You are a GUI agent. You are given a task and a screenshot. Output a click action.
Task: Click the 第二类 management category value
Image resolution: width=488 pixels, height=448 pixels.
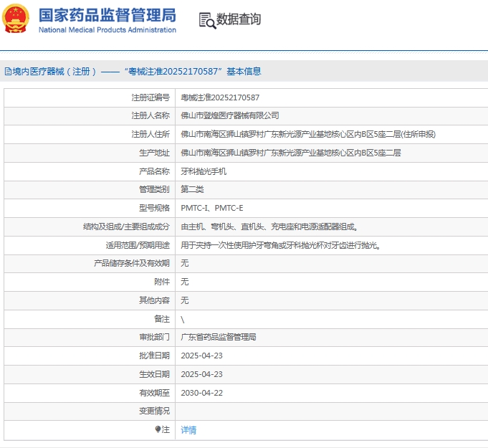pyautogui.click(x=192, y=189)
